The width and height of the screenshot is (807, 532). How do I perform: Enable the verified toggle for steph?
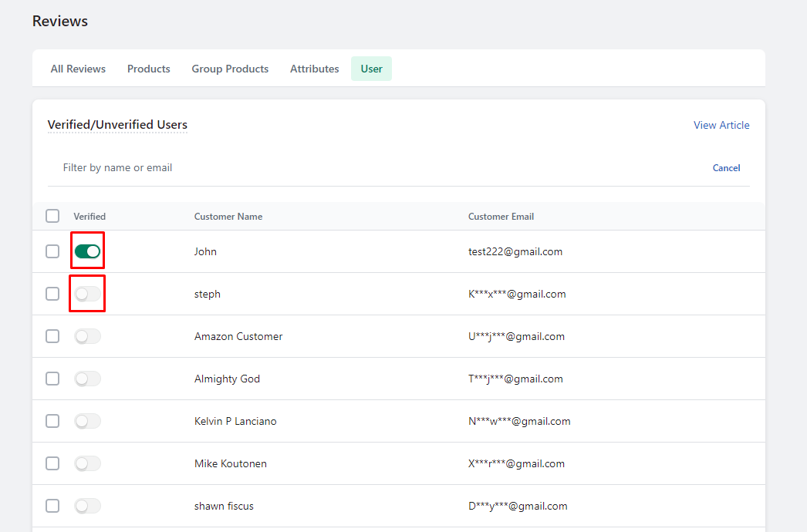click(87, 294)
